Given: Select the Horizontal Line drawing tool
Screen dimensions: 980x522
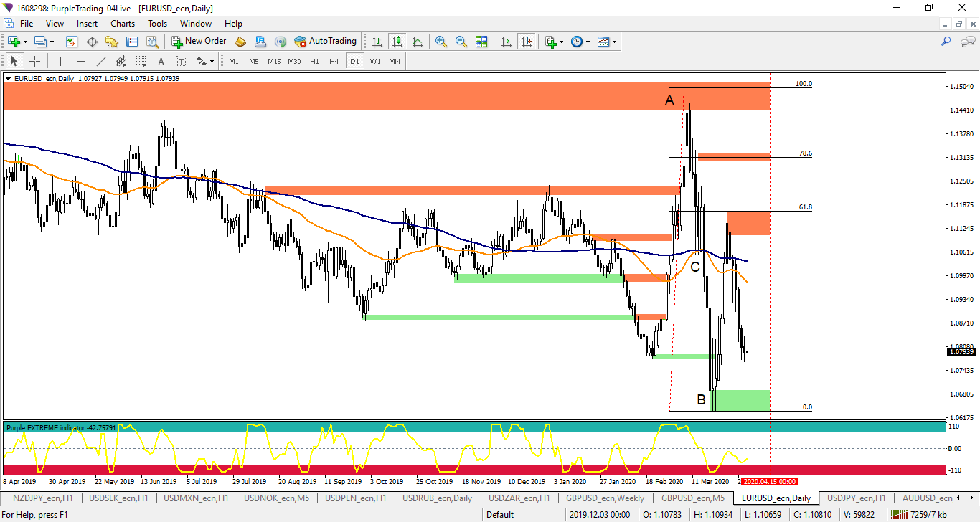Looking at the screenshot, I should pyautogui.click(x=80, y=61).
